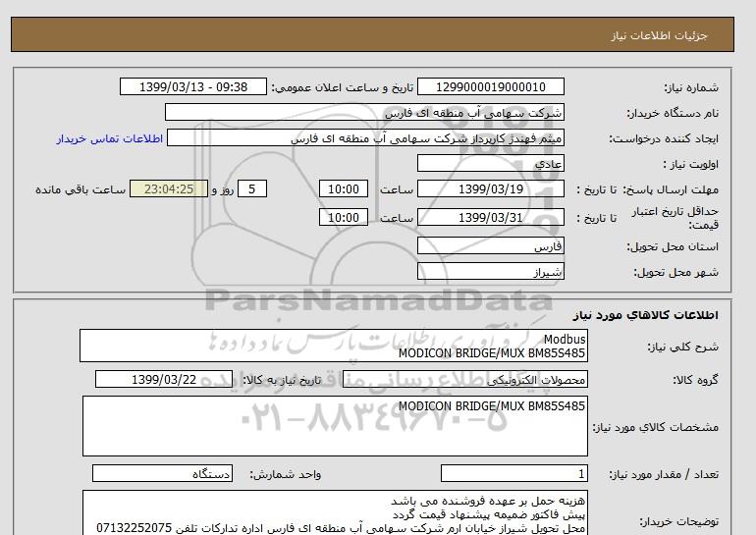Click the label شهر محل تحویل
The image size is (756, 535).
pyautogui.click(x=675, y=272)
